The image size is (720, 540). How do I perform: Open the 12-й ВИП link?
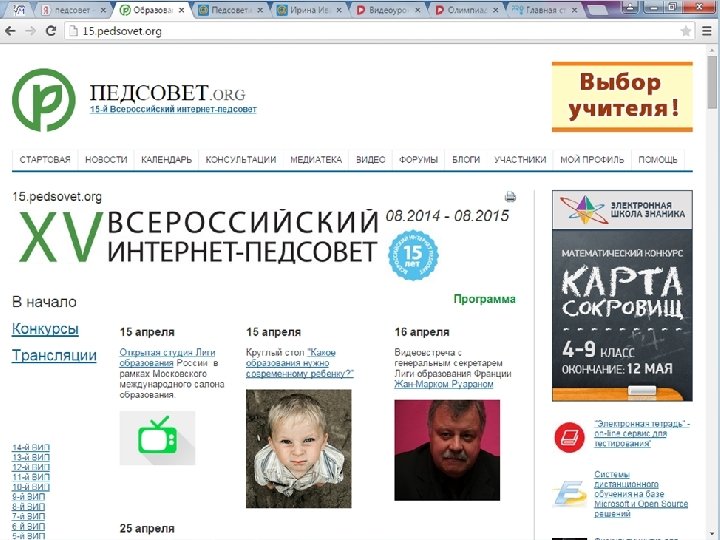click(x=31, y=467)
